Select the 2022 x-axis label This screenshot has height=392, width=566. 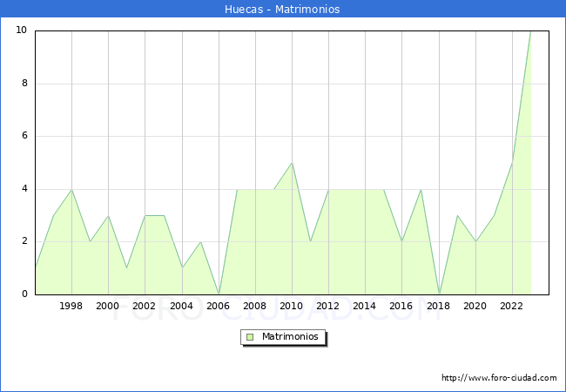tap(512, 307)
